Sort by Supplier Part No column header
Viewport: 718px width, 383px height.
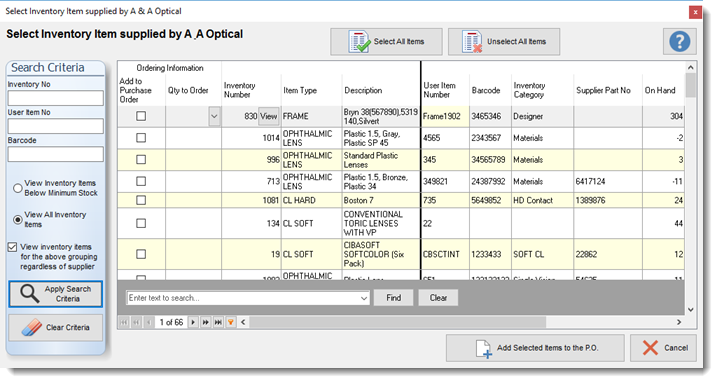(x=608, y=90)
